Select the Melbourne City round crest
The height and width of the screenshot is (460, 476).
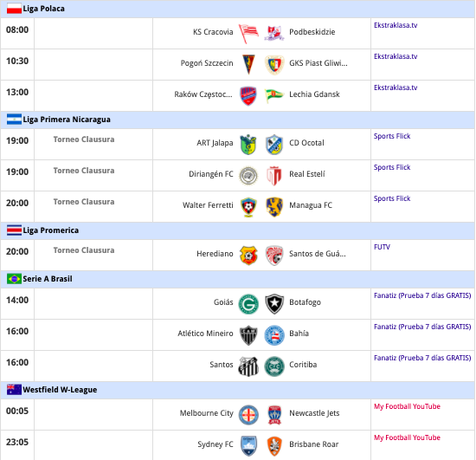tap(248, 415)
